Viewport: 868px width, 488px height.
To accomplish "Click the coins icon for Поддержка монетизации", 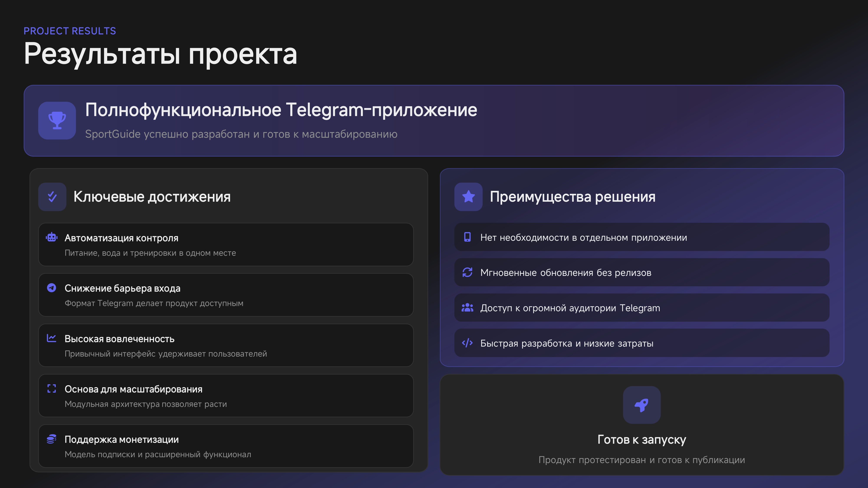I will click(x=52, y=439).
